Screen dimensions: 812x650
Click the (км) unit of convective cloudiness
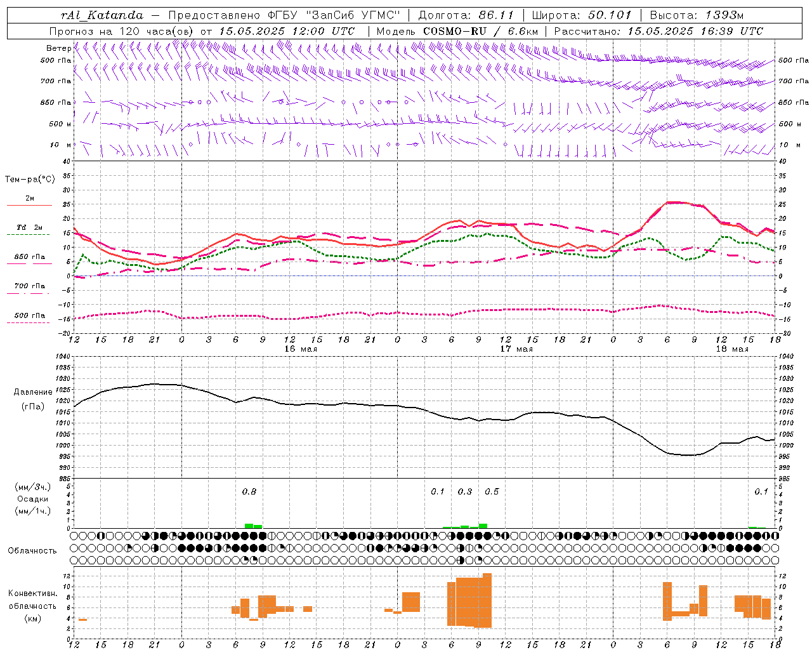point(33,618)
